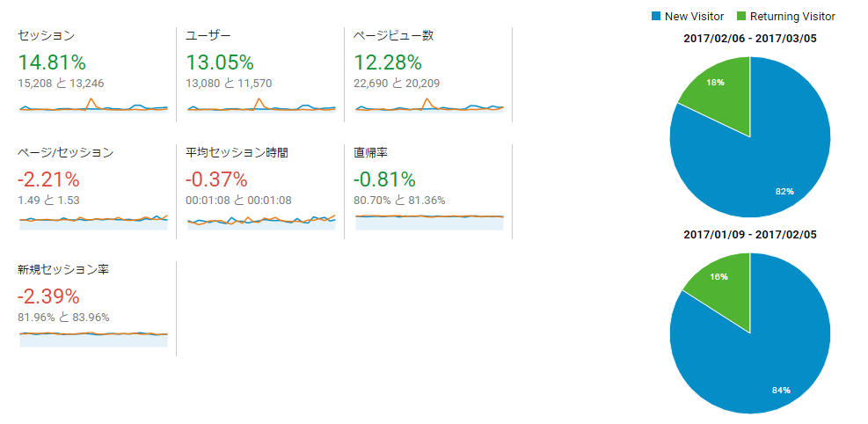Image resolution: width=868 pixels, height=424 pixels.
Task: Select the 新規セッション率 metric card
Action: click(92, 308)
